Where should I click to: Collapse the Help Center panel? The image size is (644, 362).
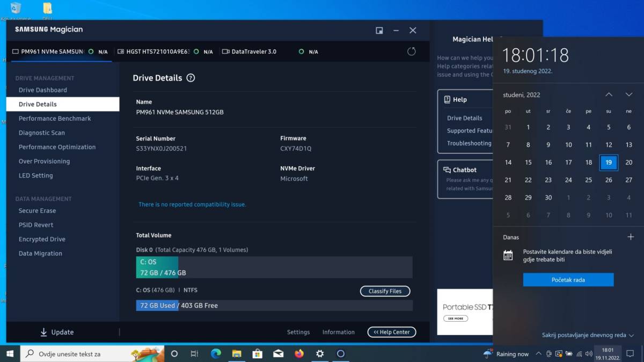[x=392, y=332]
